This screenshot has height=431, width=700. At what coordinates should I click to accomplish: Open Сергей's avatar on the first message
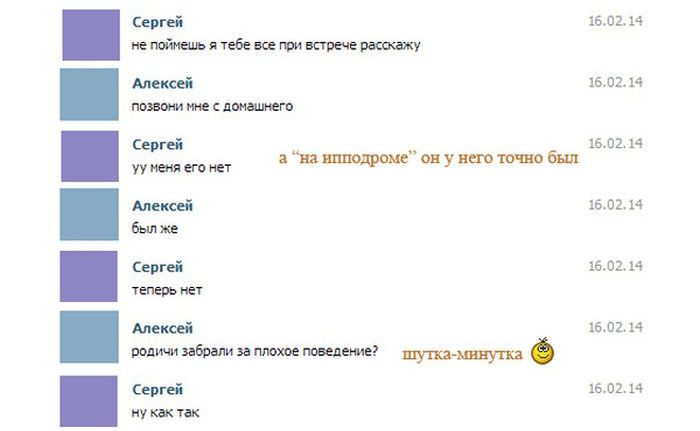coord(91,35)
